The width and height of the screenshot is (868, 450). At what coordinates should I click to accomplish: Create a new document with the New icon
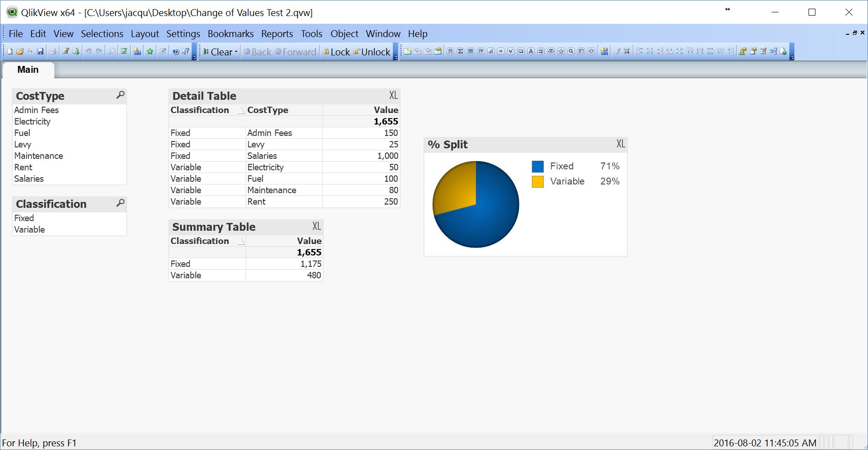tap(10, 52)
